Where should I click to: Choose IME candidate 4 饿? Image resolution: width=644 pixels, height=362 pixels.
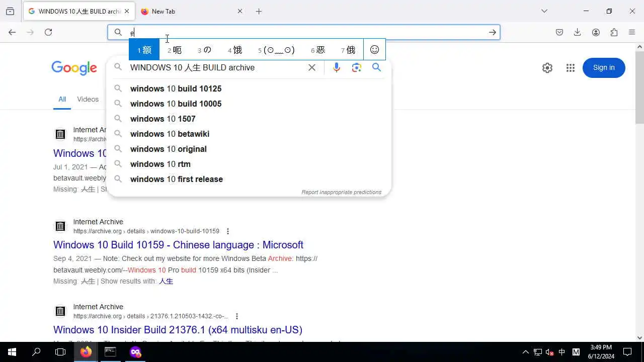coord(235,50)
